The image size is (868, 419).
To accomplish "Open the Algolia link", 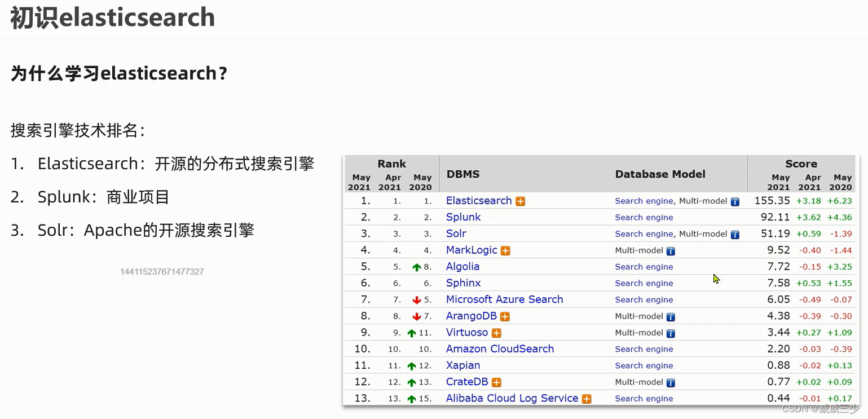I will tap(463, 267).
